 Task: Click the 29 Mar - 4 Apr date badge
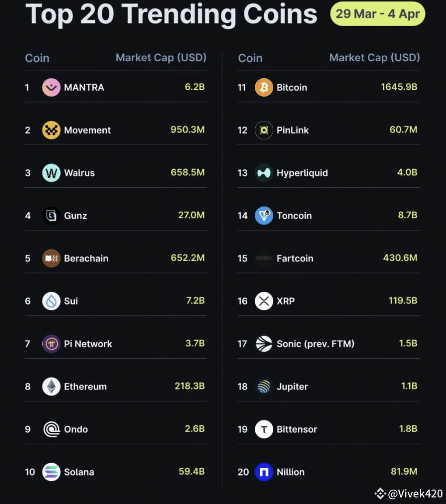point(377,14)
